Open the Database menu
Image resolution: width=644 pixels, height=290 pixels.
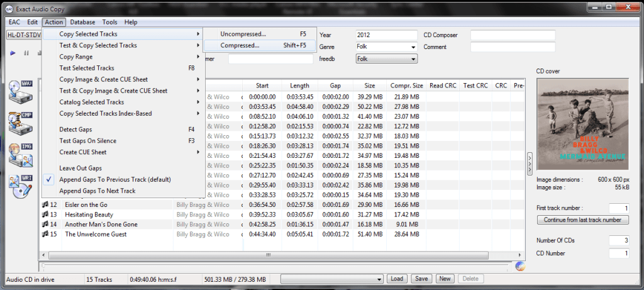pyautogui.click(x=82, y=22)
